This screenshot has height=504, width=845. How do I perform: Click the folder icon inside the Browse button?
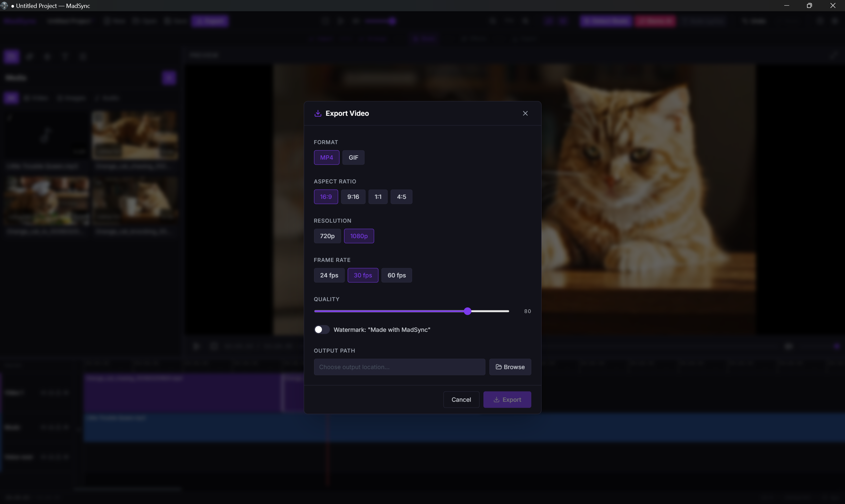point(499,367)
